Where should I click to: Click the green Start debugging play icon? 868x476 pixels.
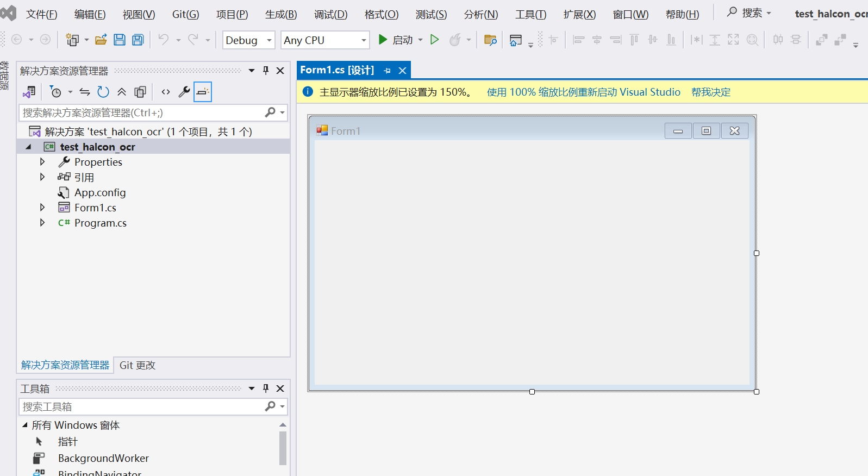pos(383,40)
